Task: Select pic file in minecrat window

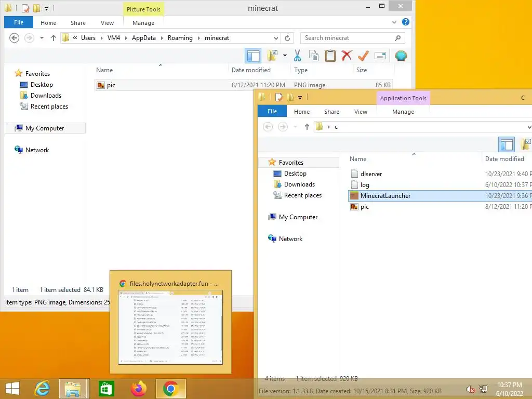Action: [x=244, y=85]
